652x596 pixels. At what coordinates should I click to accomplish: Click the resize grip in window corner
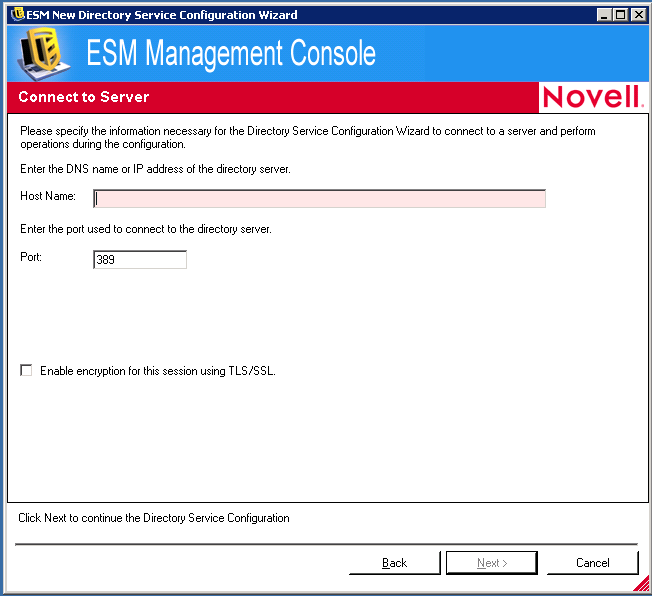click(x=642, y=584)
